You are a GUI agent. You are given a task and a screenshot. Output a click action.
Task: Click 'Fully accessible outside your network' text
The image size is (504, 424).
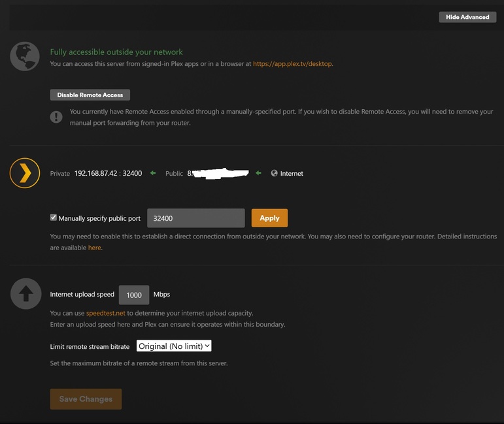116,52
